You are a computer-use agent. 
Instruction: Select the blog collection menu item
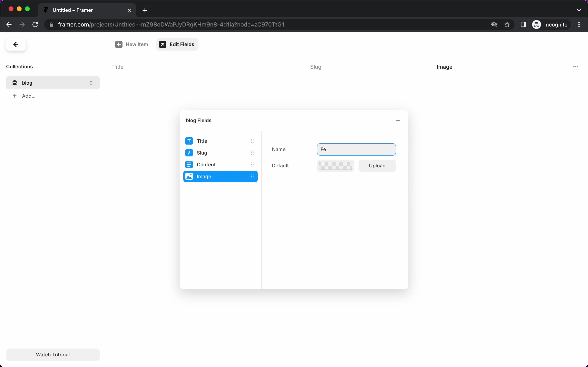point(52,83)
